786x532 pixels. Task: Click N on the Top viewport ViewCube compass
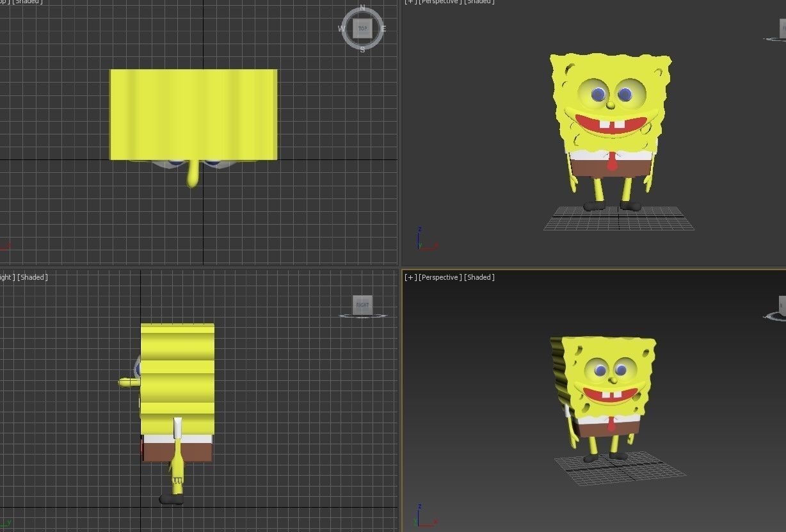tap(362, 8)
